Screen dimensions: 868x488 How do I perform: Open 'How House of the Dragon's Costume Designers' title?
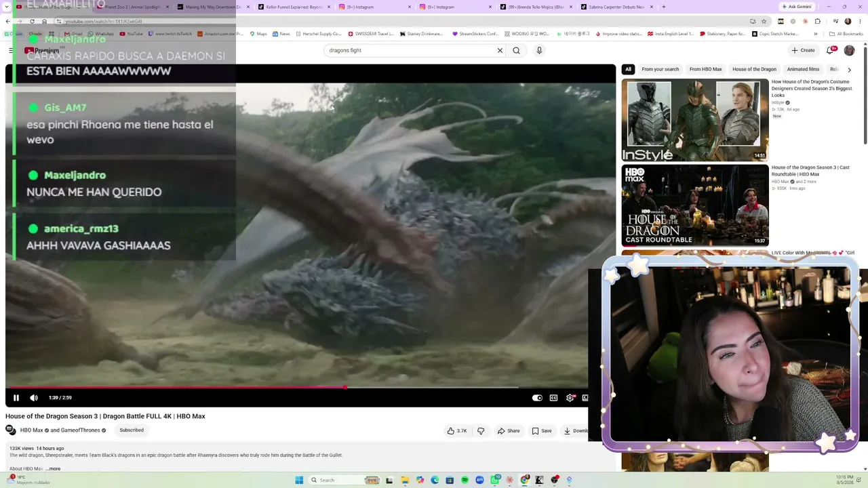point(812,89)
